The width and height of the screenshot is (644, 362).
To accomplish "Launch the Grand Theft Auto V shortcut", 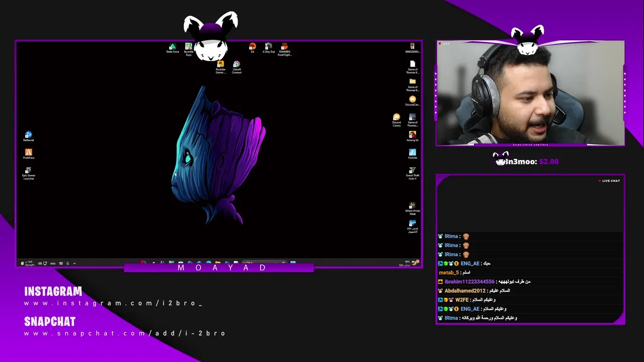I will [x=413, y=173].
